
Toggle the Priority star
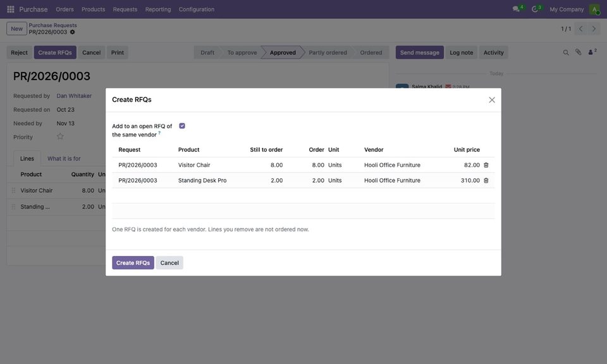coord(60,136)
